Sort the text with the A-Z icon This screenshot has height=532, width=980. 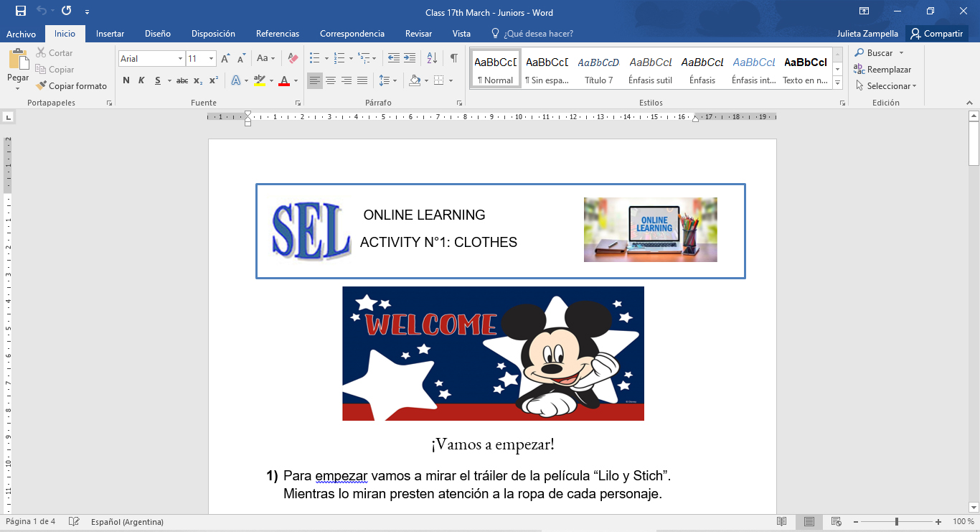coord(432,59)
